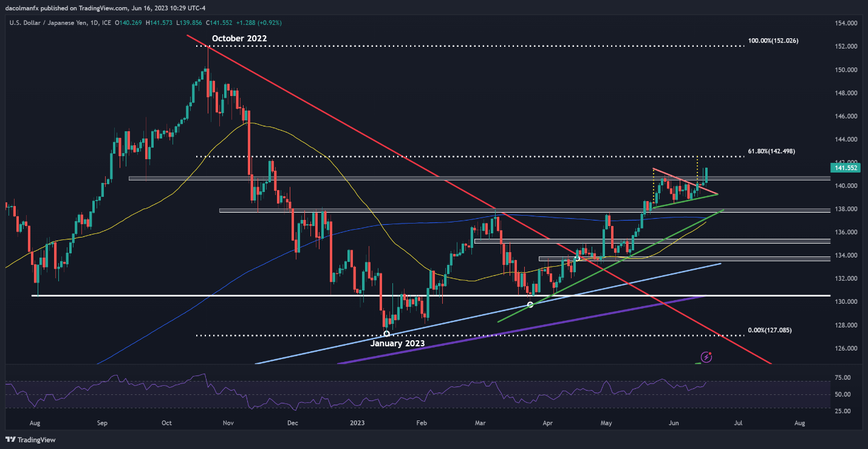868x449 pixels.
Task: Click the 126.000 price axis label
Action: click(x=845, y=348)
